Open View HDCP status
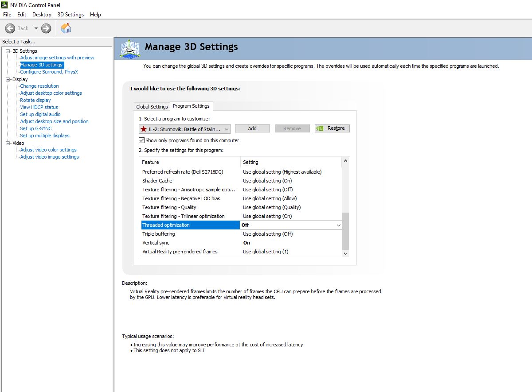Image resolution: width=532 pixels, height=392 pixels. pyautogui.click(x=39, y=107)
